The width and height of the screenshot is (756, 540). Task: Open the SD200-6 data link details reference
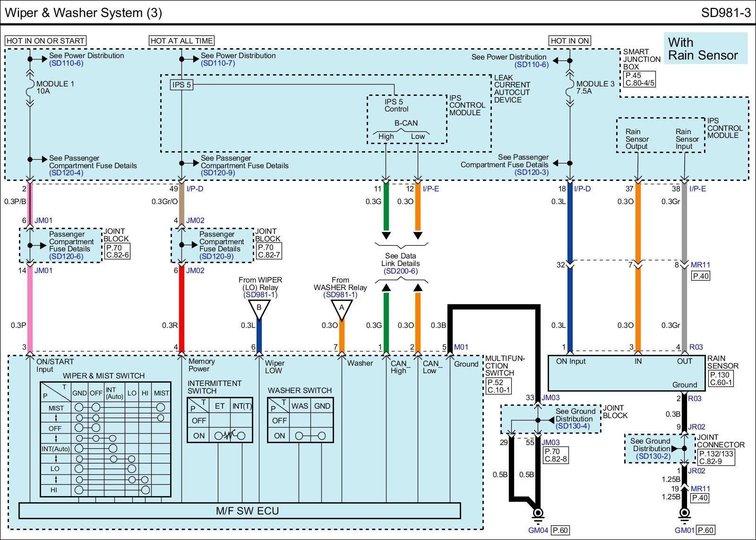401,271
